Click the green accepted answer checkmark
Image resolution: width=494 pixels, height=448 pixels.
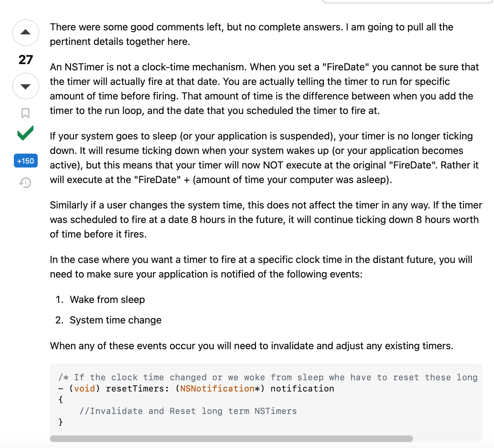coord(25,133)
